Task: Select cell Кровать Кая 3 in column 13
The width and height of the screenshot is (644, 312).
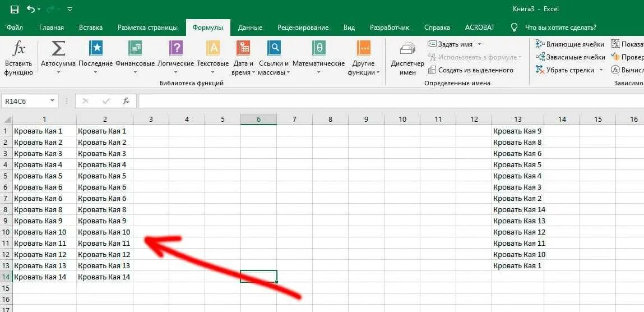Action: click(x=517, y=187)
